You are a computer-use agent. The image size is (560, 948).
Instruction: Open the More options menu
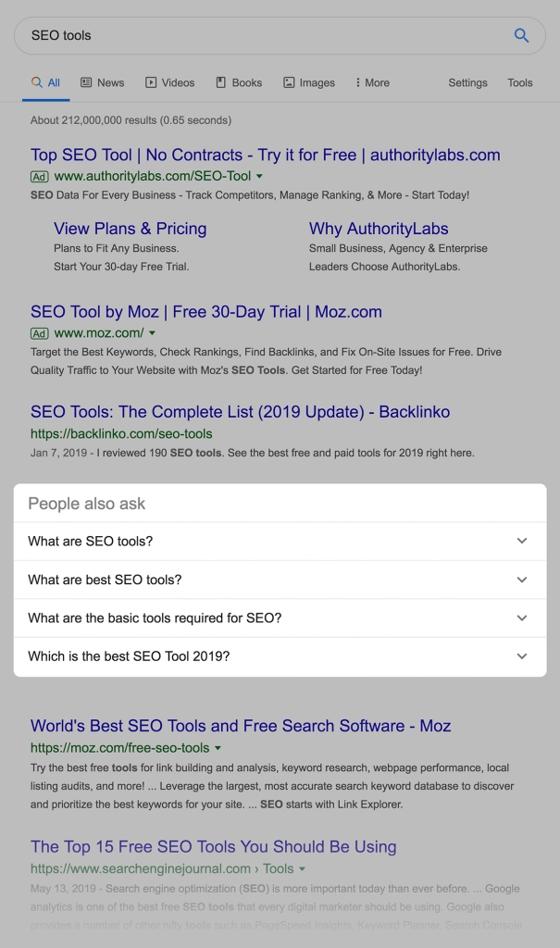(371, 82)
